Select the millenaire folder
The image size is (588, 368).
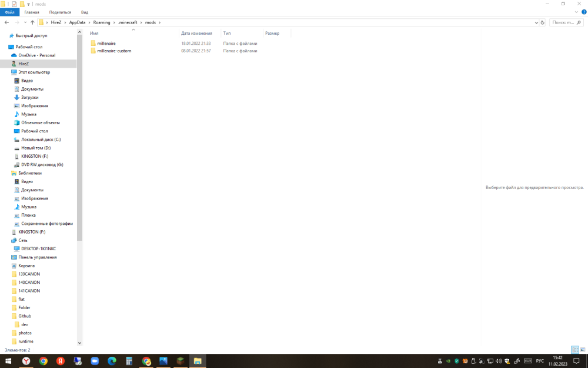[106, 44]
